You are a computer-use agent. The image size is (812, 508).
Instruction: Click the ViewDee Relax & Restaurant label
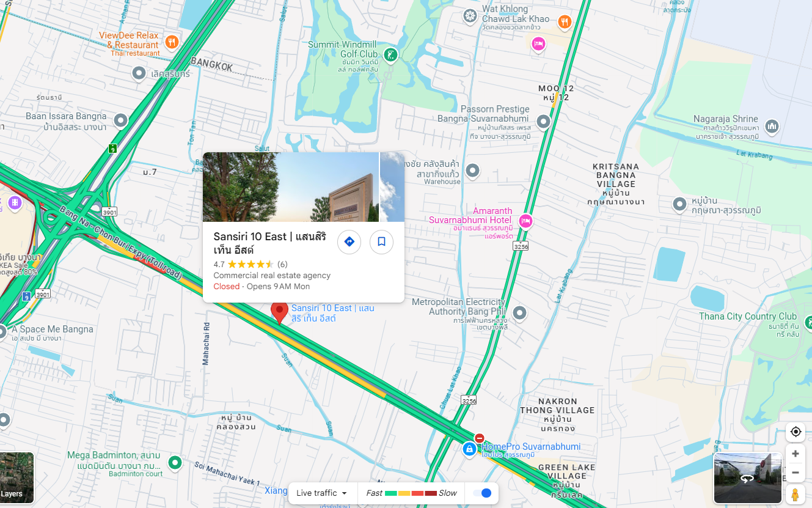[x=133, y=40]
